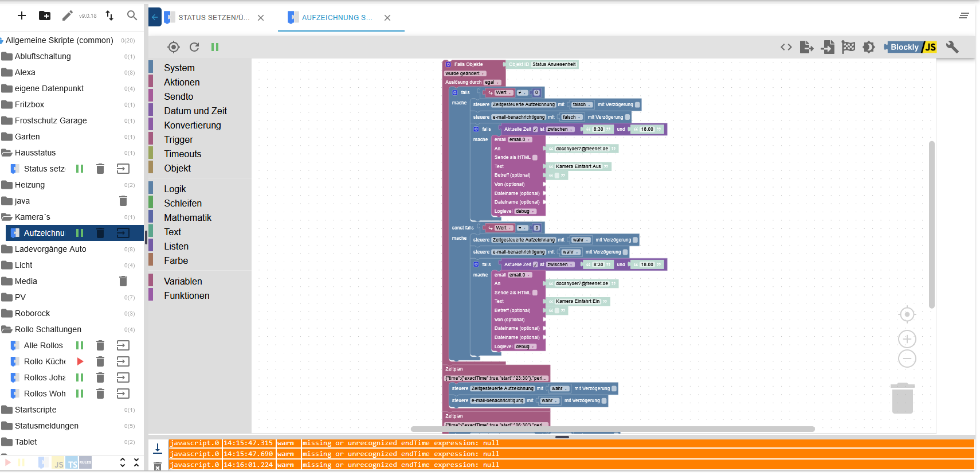Expand the Ladevorgänge Auto folder
980x475 pixels.
point(50,249)
